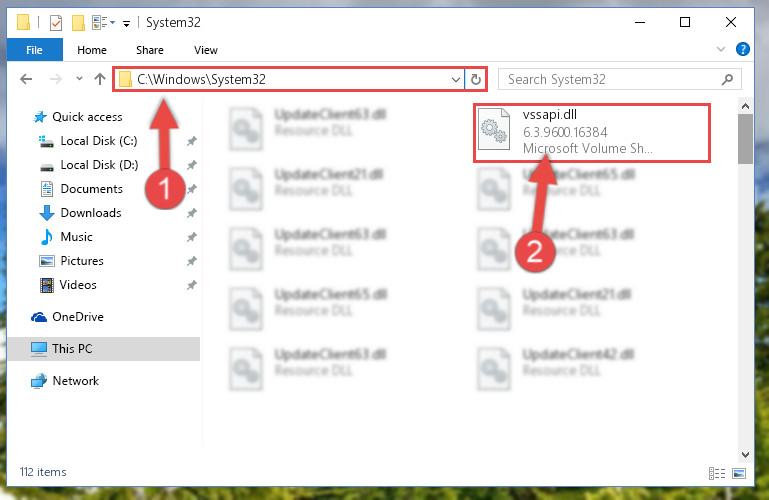Switch to details view icon in status bar
Screen dimensions: 769x500
[x=717, y=473]
